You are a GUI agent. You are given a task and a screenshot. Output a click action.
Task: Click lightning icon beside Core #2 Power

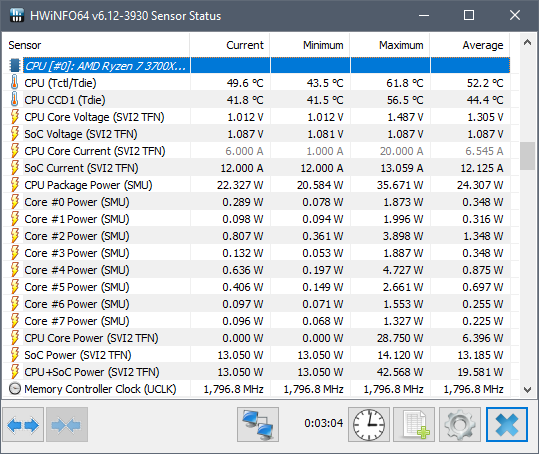(x=14, y=236)
